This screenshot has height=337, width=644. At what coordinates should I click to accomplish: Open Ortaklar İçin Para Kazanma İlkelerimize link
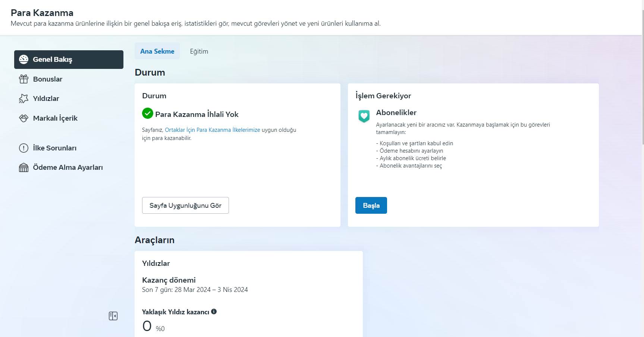pyautogui.click(x=213, y=130)
